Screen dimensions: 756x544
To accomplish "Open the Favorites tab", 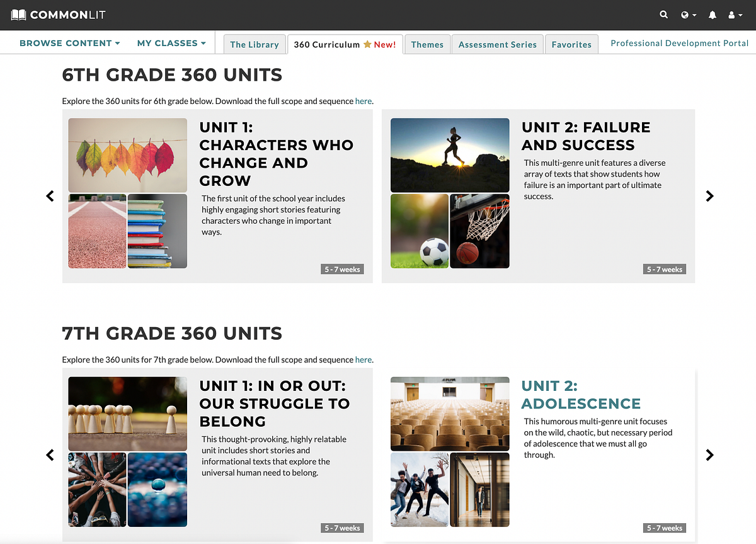I will click(x=571, y=44).
